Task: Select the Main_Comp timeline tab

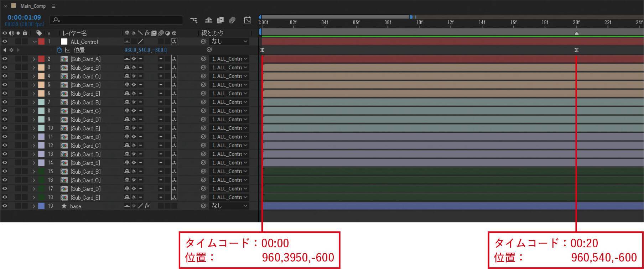Action: coord(33,6)
